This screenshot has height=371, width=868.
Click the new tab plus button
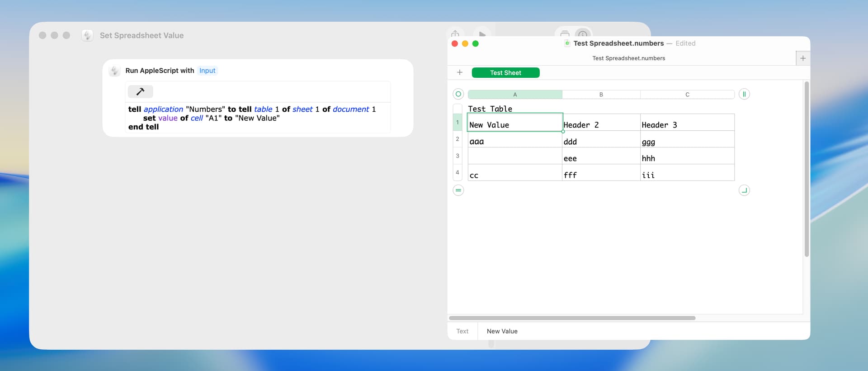(x=802, y=58)
